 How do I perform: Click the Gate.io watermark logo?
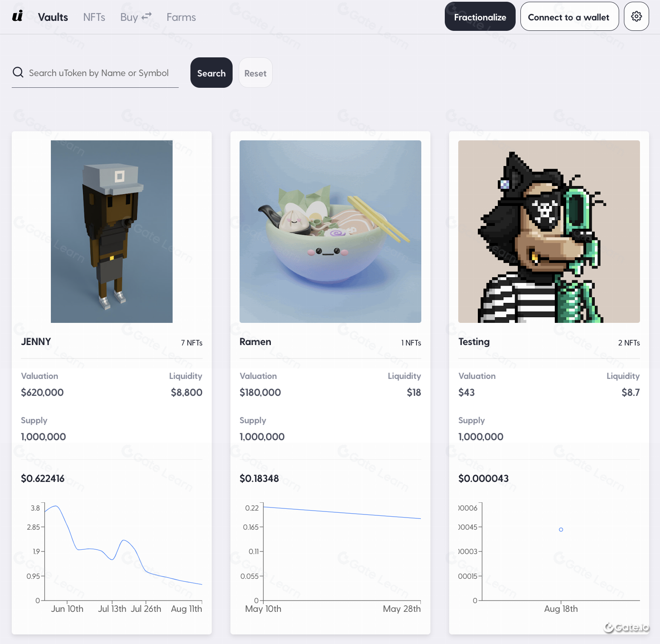pos(626,627)
